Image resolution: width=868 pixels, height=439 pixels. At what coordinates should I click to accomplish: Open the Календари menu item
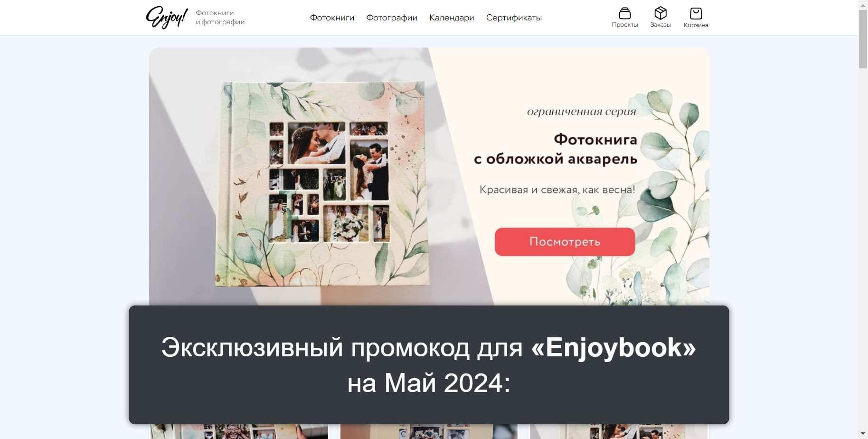point(452,18)
